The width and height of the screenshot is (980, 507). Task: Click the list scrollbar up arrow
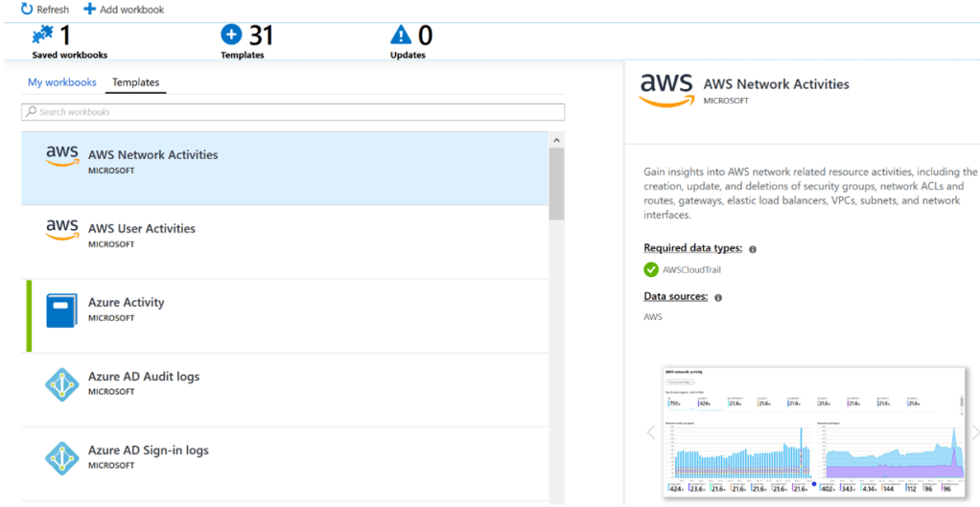pos(557,140)
